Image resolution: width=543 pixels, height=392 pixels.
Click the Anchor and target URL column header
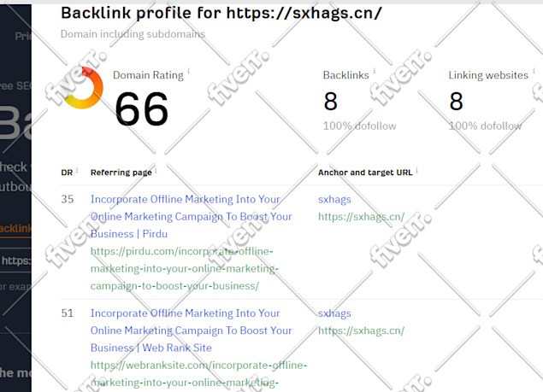(365, 173)
